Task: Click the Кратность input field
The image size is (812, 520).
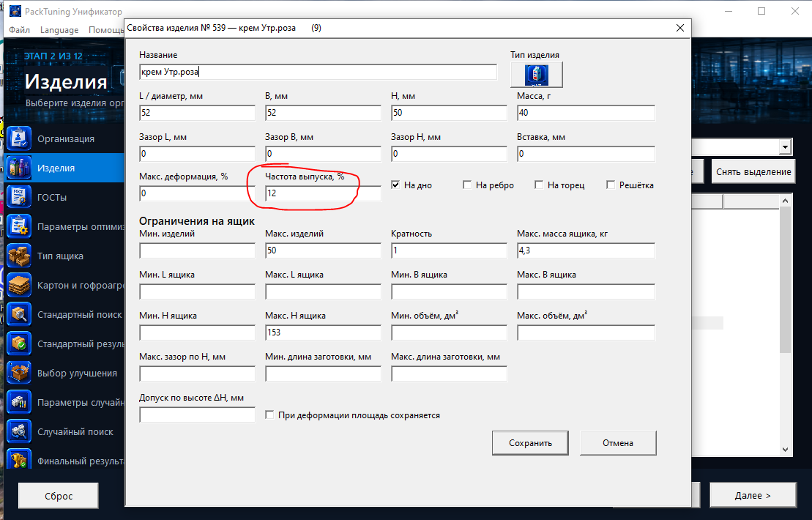Action: pos(449,250)
